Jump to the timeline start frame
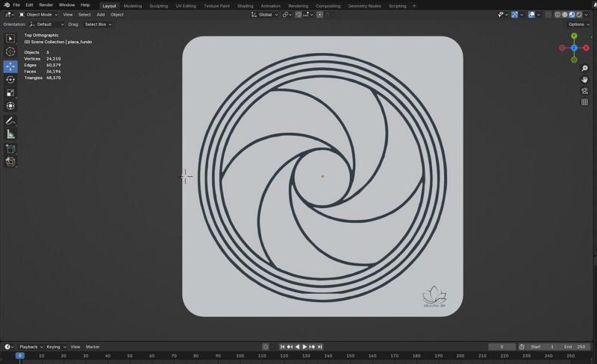This screenshot has width=597, height=364. click(x=282, y=347)
